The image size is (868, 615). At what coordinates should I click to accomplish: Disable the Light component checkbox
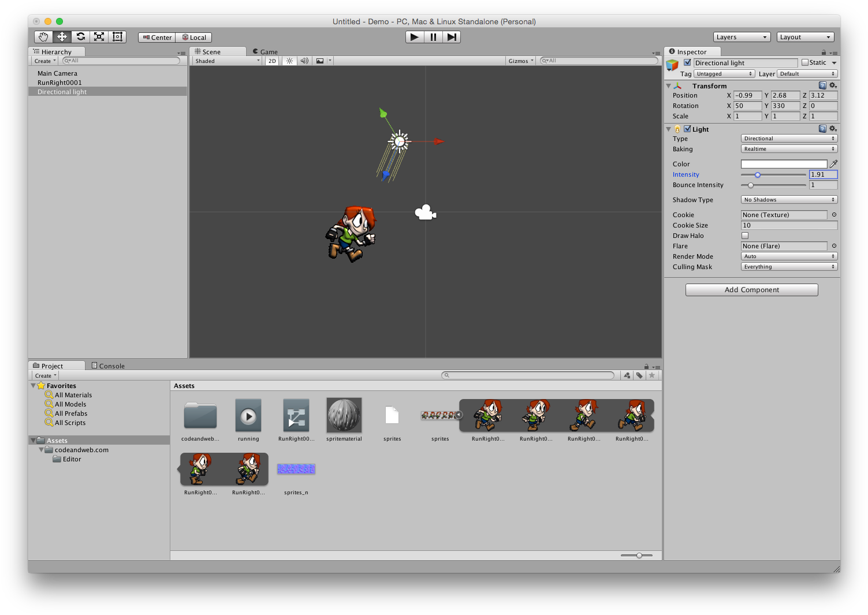coord(687,129)
